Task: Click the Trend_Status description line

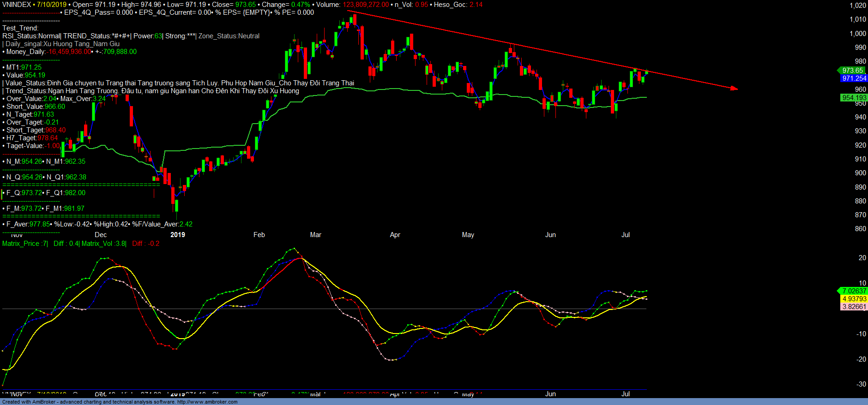Action: 152,91
